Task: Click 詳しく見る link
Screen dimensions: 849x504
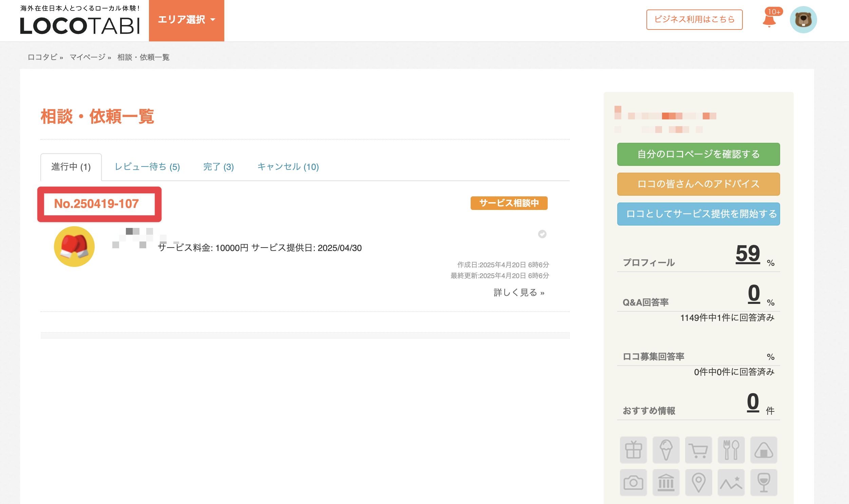Action: (519, 292)
